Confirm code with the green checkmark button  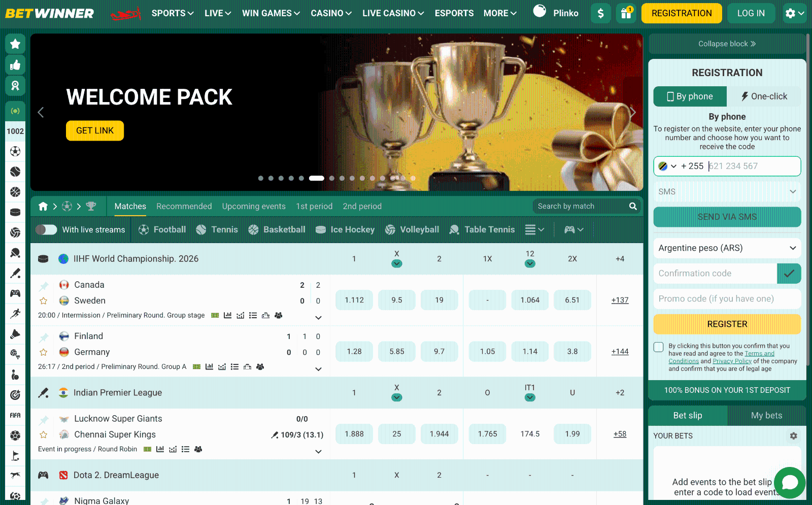(789, 274)
